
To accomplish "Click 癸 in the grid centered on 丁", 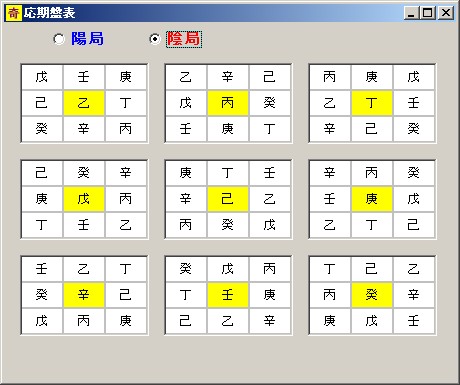I will point(414,129).
